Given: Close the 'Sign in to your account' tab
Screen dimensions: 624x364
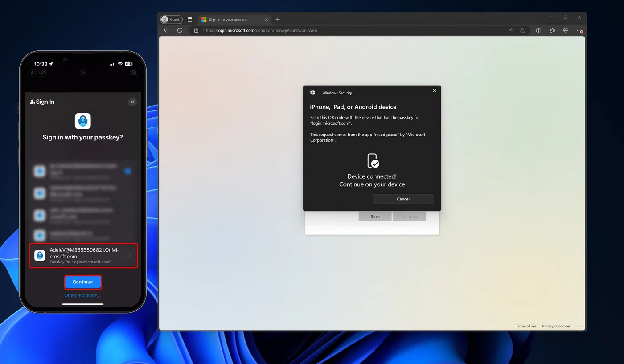Looking at the screenshot, I should click(x=267, y=20).
